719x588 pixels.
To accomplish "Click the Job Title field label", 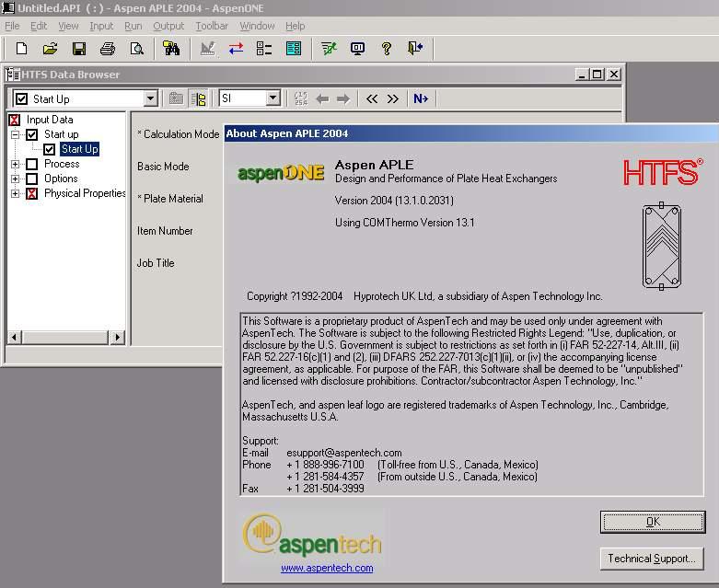I will click(x=156, y=263).
